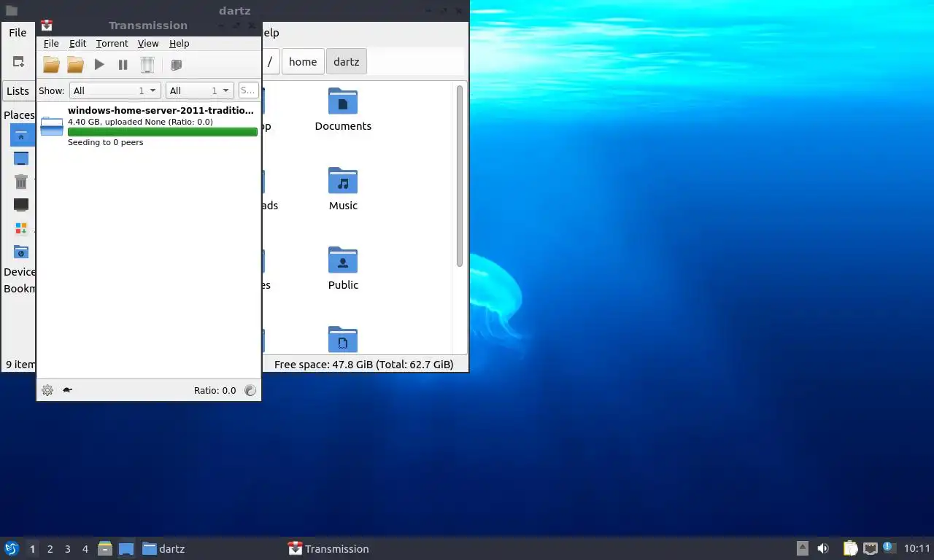Click the 'Seeding to 0 peers' status text
Viewport: 934px width, 560px height.
coord(105,142)
